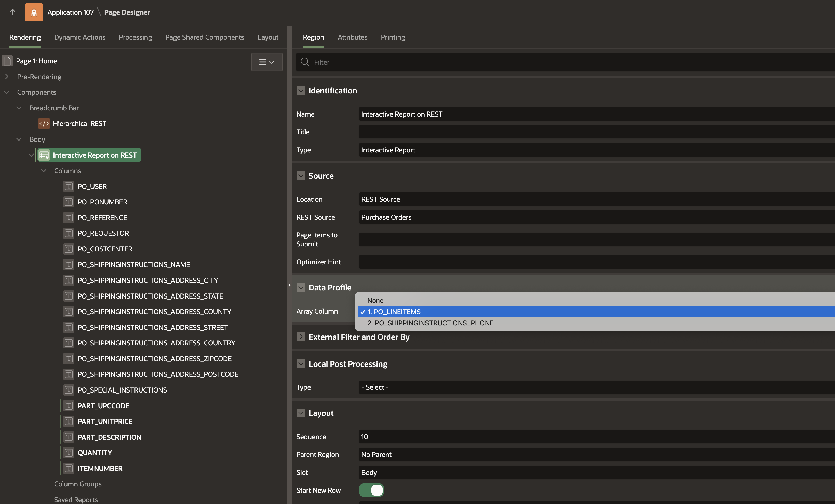Open the rendering tree options menu dropdown
The image size is (835, 504).
[x=267, y=62]
